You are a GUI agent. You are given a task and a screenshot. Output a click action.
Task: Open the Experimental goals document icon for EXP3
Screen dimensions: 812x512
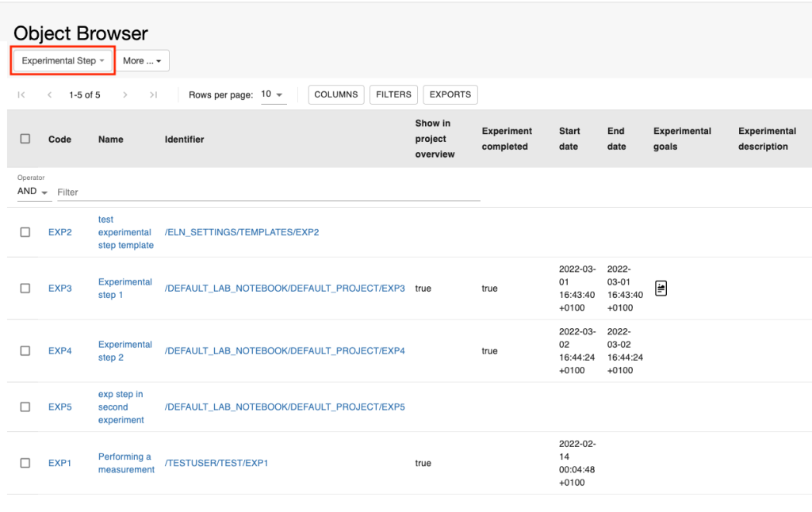[661, 288]
